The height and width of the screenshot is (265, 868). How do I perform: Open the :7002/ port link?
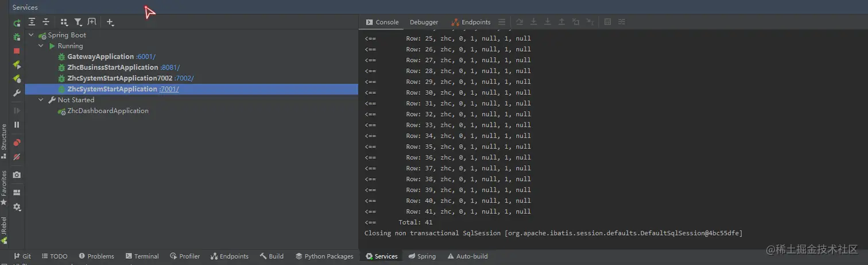184,78
